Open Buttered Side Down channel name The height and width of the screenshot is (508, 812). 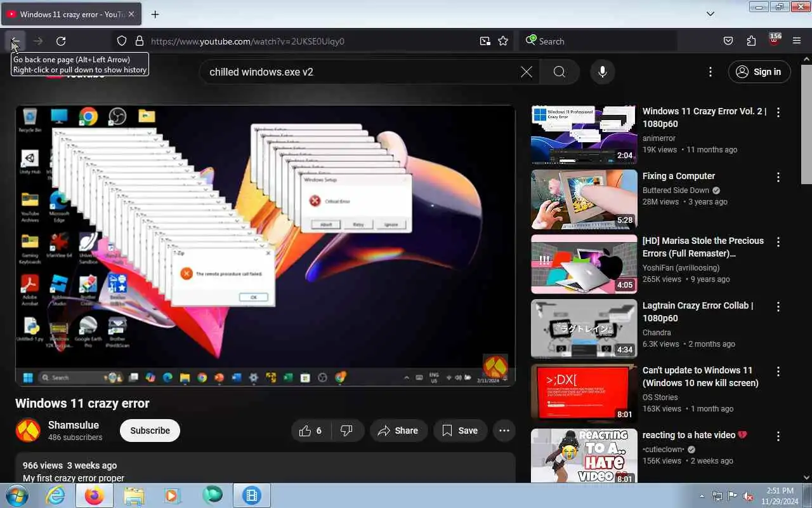tap(676, 190)
